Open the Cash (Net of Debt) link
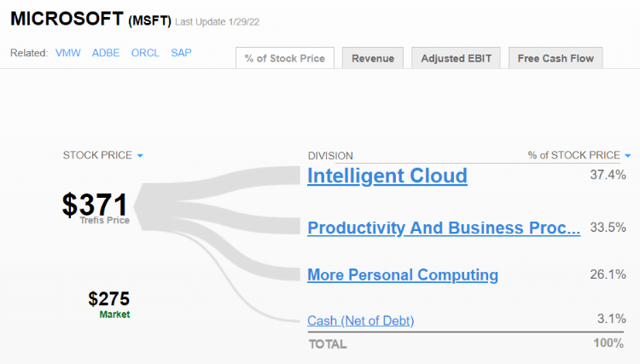The height and width of the screenshot is (364, 640). click(x=361, y=321)
